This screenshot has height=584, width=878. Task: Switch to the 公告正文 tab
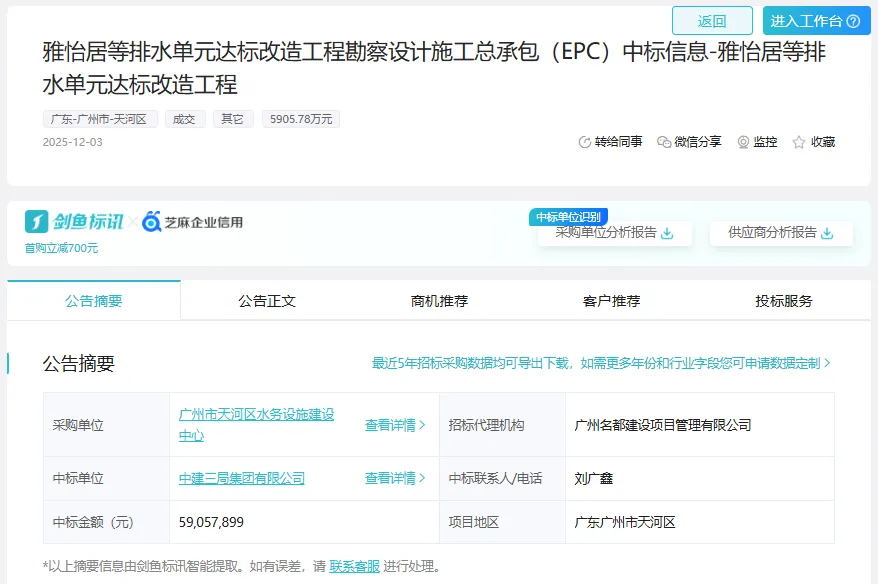(x=267, y=301)
